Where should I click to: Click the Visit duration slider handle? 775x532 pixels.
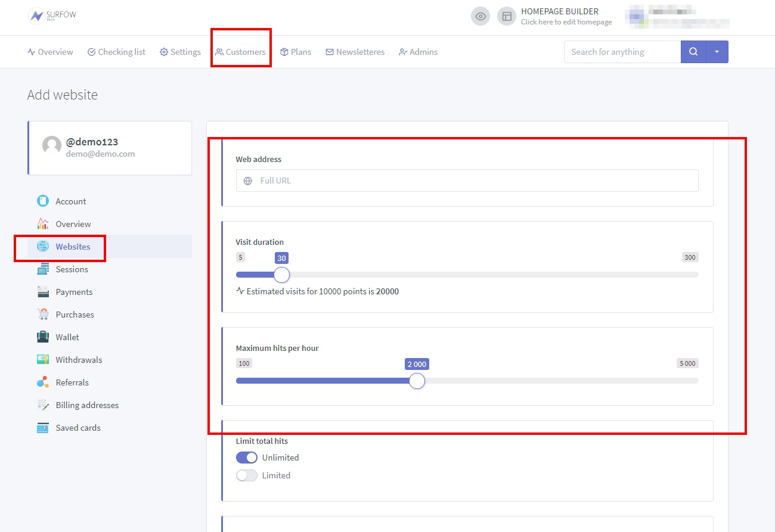click(x=282, y=275)
